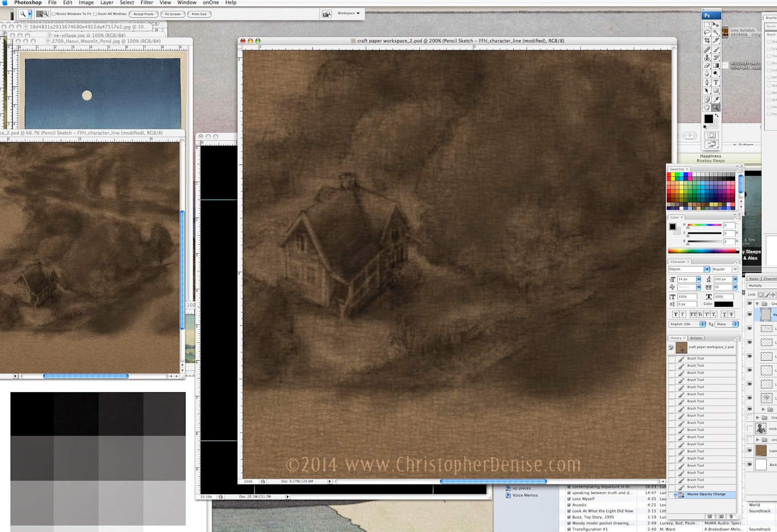Viewport: 777px width, 532px height.
Task: Open the Filter menu
Action: pos(147,3)
